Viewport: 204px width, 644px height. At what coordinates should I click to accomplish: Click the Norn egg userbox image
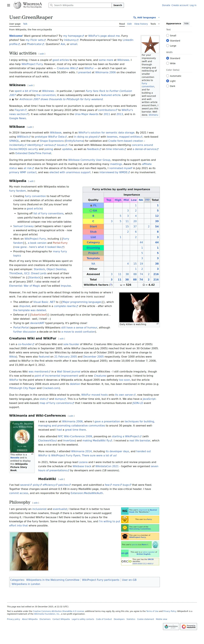[155, 545]
